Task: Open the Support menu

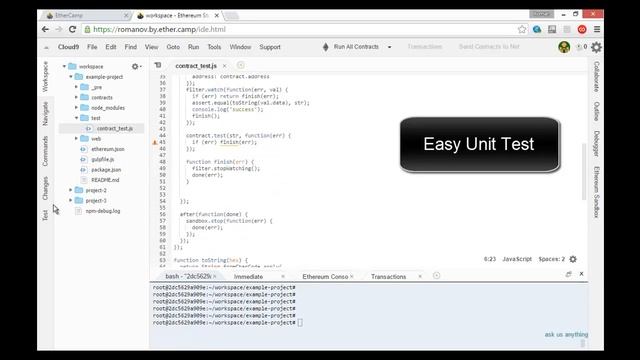Action: coord(270,47)
